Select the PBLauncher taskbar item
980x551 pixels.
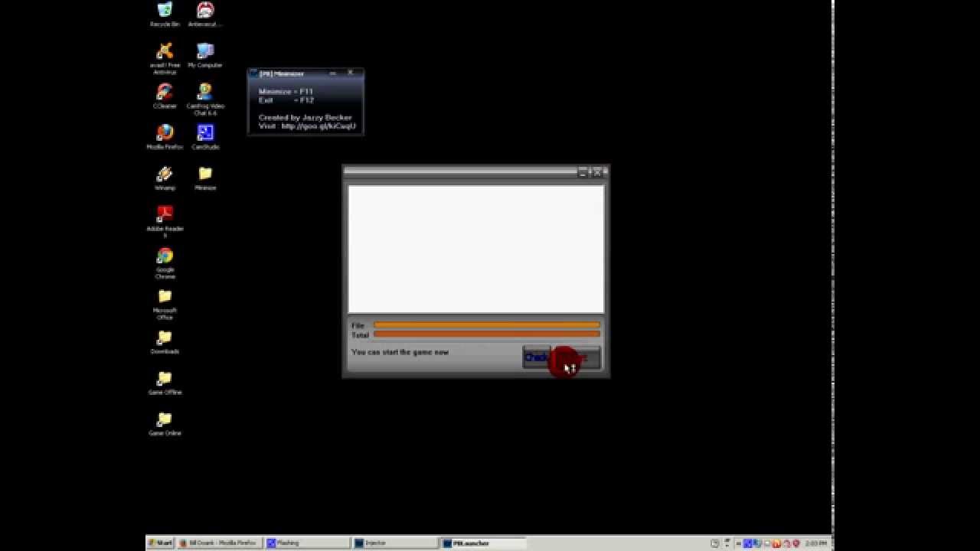[x=483, y=543]
